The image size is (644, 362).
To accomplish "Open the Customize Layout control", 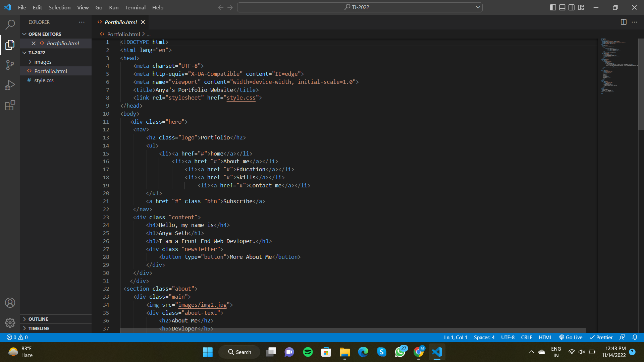I will 581,7.
